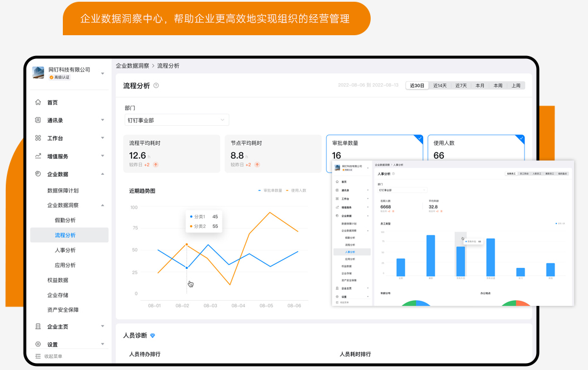Open 人事分析 in the sidebar menu
This screenshot has height=370, width=588.
[65, 250]
